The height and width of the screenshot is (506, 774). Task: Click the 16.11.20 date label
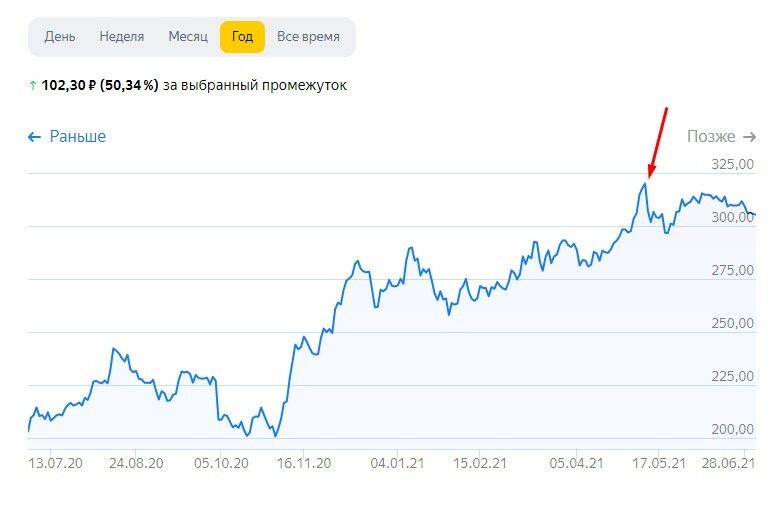(x=304, y=463)
